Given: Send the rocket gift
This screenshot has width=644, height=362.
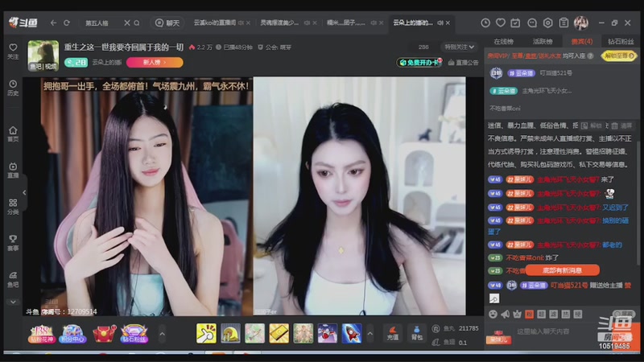Looking at the screenshot, I should pos(352,333).
